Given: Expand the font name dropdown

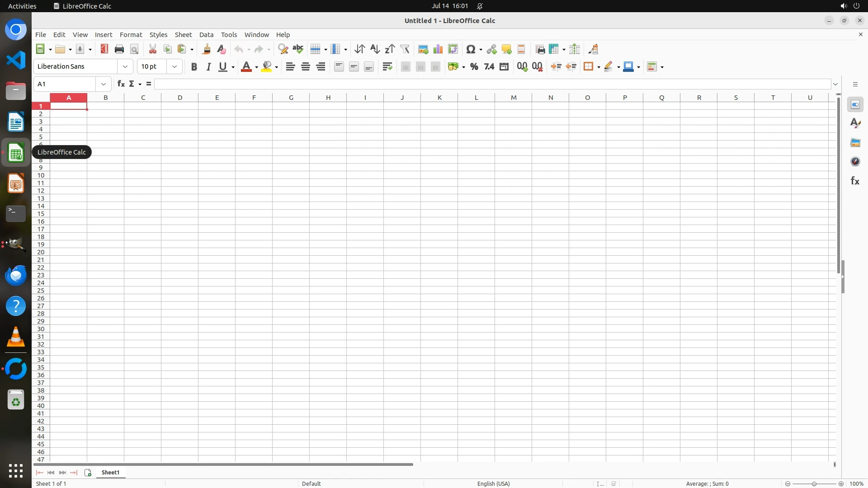Looking at the screenshot, I should point(125,67).
